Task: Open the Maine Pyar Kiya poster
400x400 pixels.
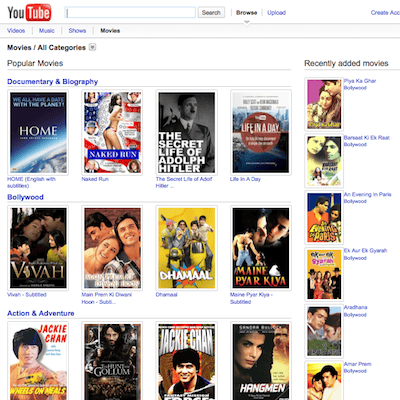Action: pyautogui.click(x=261, y=248)
